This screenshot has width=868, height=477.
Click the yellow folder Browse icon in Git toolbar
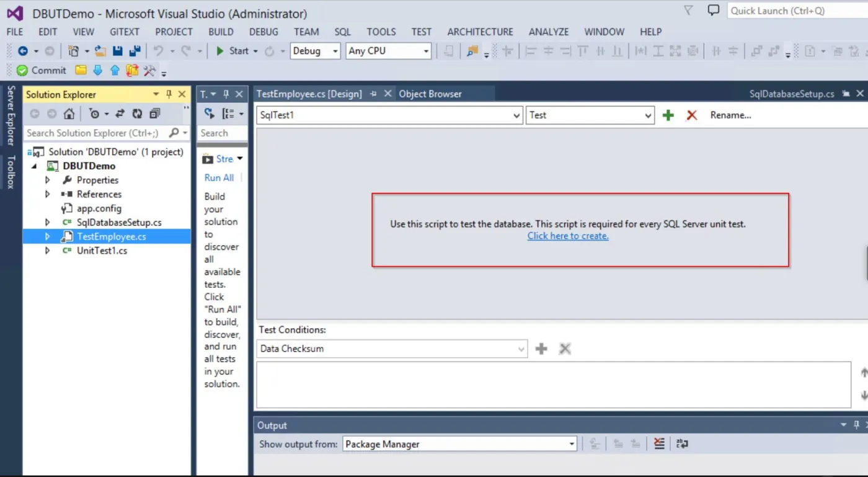click(81, 70)
